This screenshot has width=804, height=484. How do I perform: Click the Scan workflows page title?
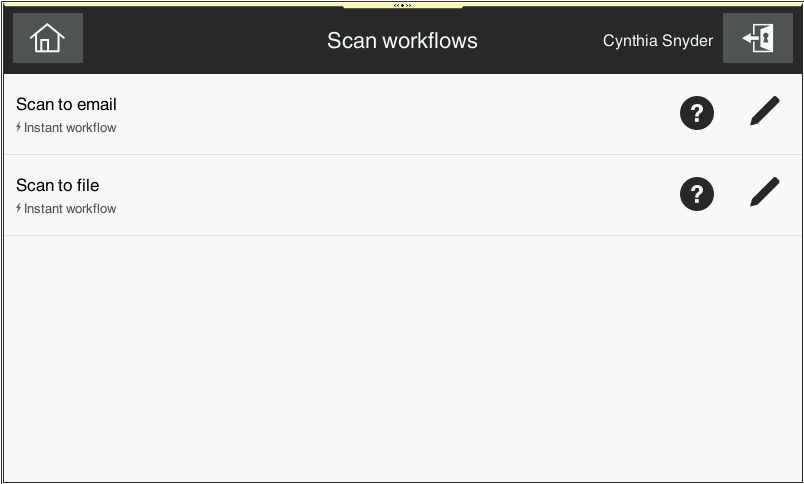tap(402, 41)
